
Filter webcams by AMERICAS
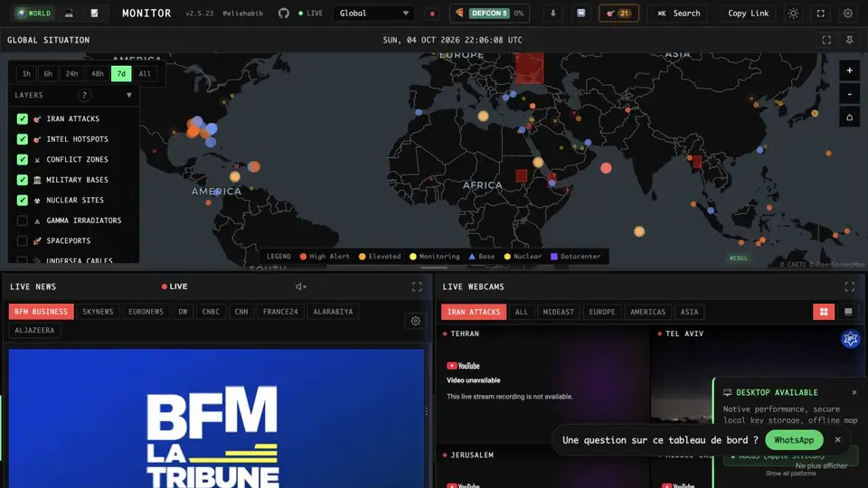(x=647, y=312)
